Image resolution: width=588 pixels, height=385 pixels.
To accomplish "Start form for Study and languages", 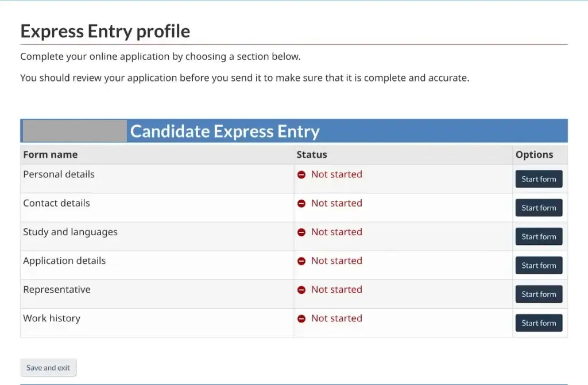I will [539, 236].
